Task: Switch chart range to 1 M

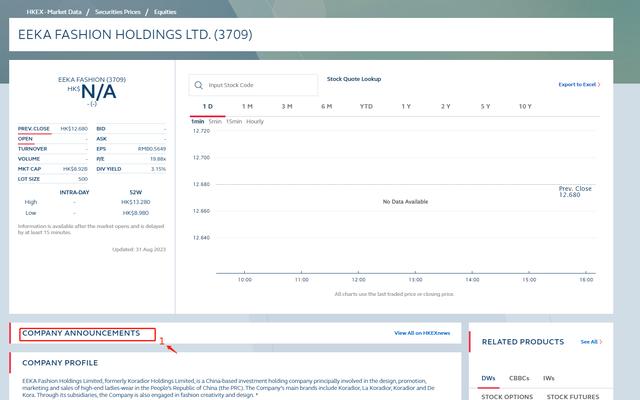Action: pyautogui.click(x=247, y=106)
